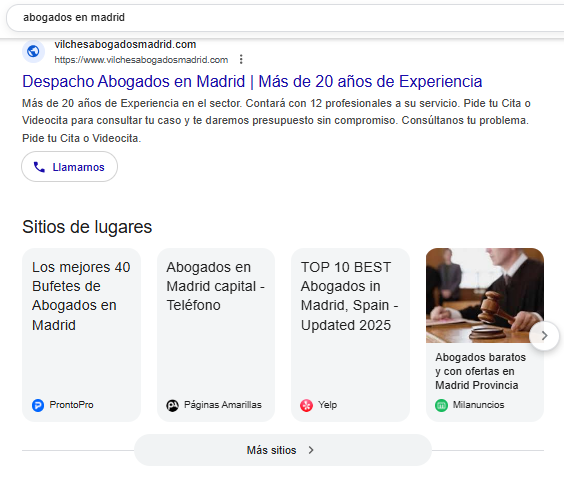The width and height of the screenshot is (564, 480).
Task: Open the three-dot options next to the URL
Action: [x=241, y=59]
